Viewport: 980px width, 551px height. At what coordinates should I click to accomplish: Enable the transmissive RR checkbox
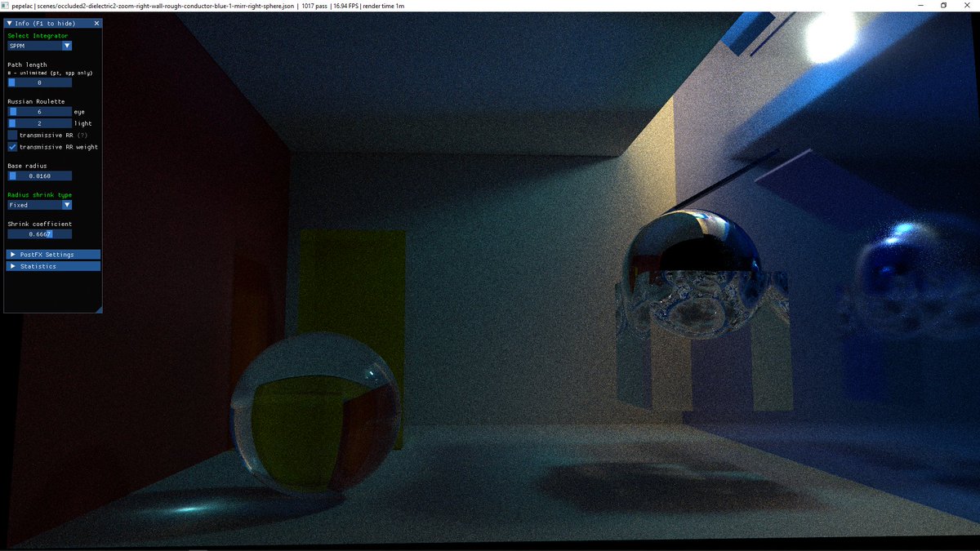(x=12, y=135)
